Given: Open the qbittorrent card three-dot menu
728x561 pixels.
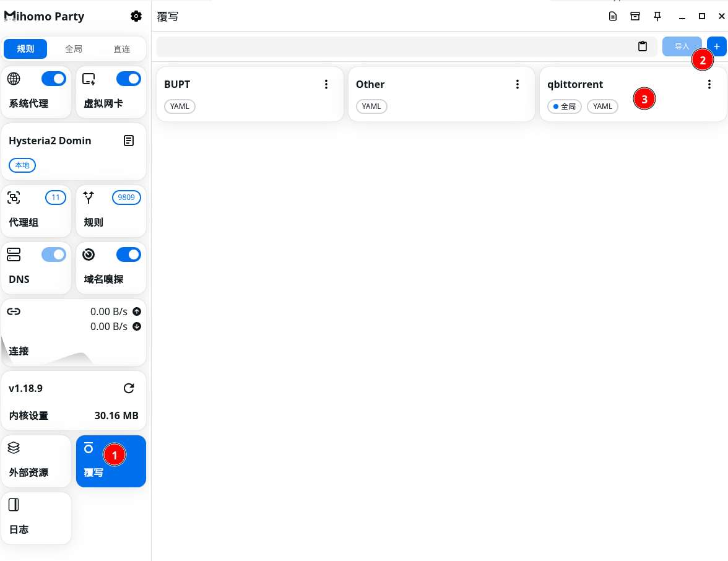Looking at the screenshot, I should tap(709, 85).
